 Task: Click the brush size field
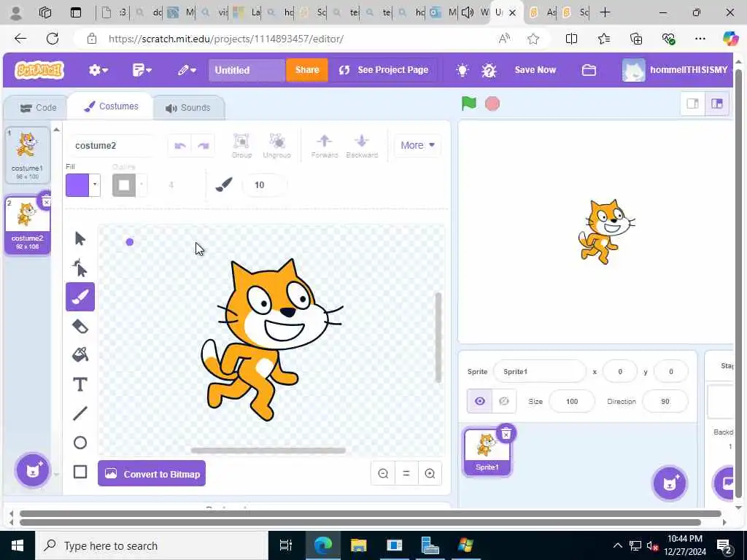[x=264, y=184]
